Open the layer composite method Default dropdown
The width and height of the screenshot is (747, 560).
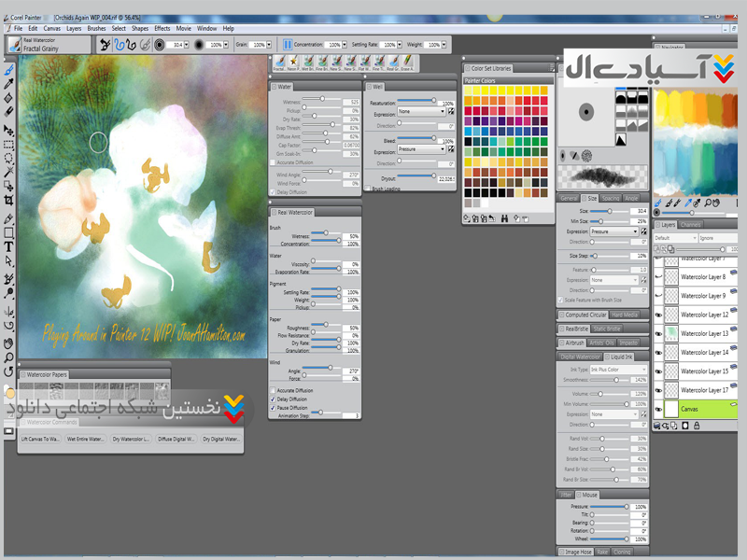click(x=675, y=238)
